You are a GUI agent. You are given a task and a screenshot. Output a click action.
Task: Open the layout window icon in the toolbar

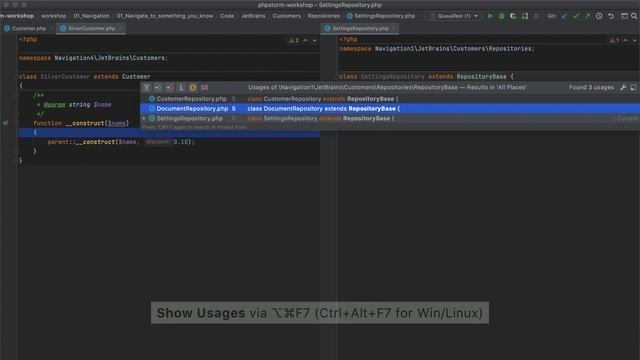coord(624,16)
